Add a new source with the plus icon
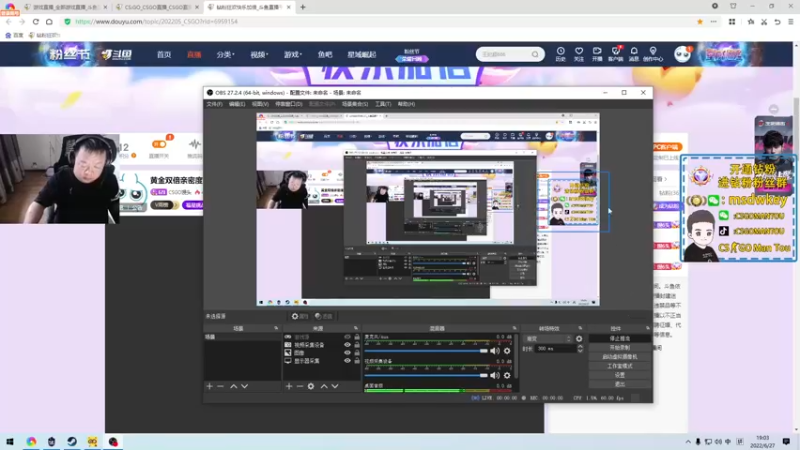This screenshot has height=450, width=800. point(289,386)
